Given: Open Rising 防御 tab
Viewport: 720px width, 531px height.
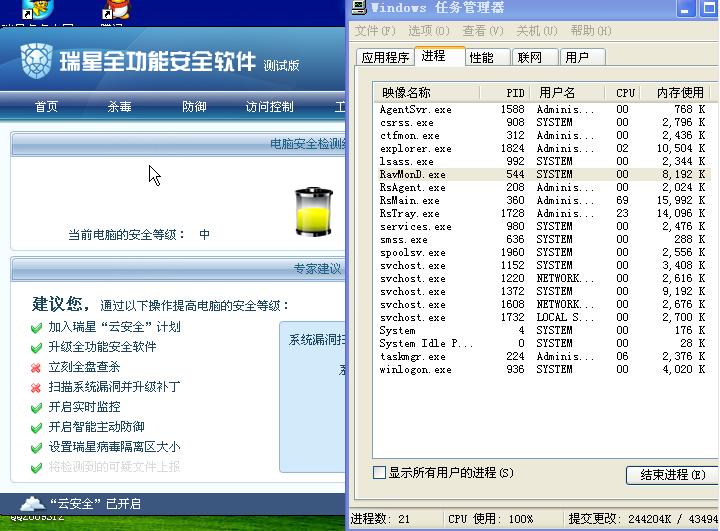Looking at the screenshot, I should click(x=194, y=107).
